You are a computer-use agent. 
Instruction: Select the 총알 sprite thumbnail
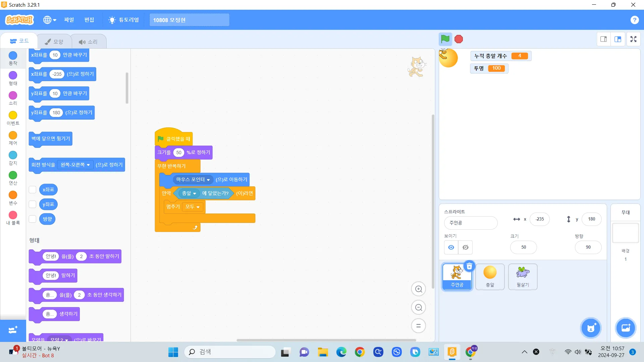pyautogui.click(x=490, y=277)
